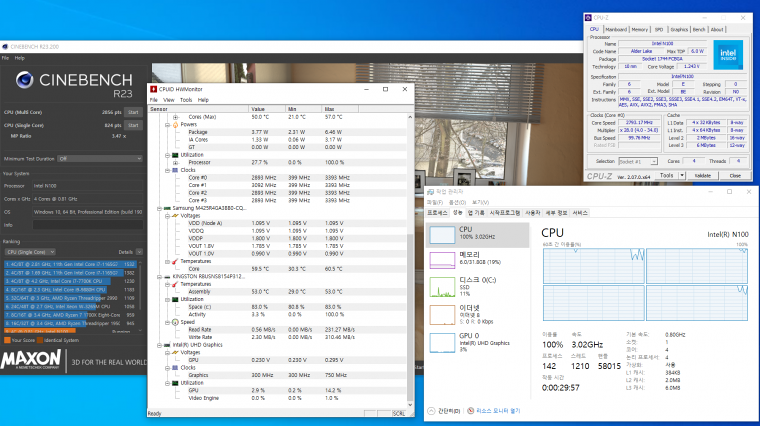760x426 pixels.
Task: Click the Value column header in HWMonitor
Action: (267, 109)
